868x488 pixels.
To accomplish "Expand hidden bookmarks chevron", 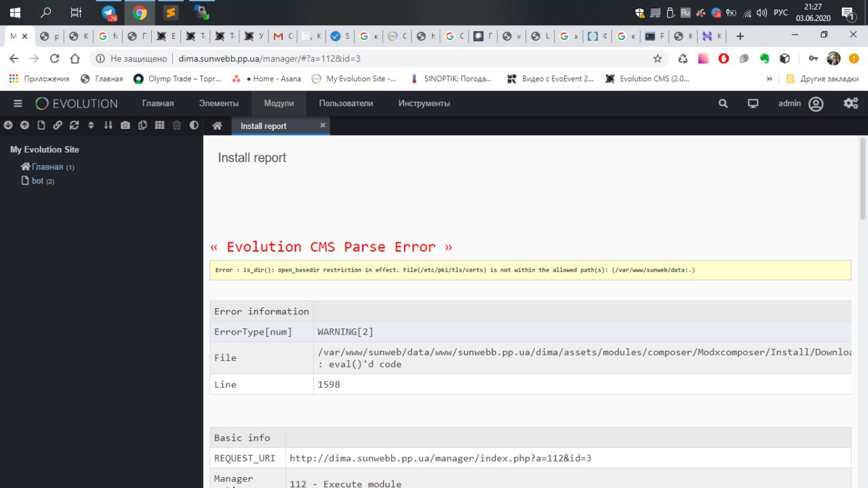I will click(x=769, y=79).
